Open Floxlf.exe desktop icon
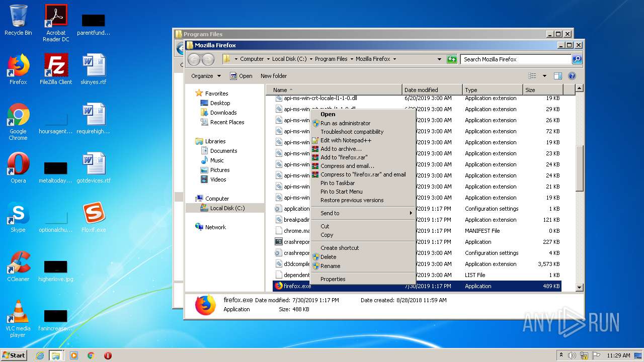 tap(94, 217)
